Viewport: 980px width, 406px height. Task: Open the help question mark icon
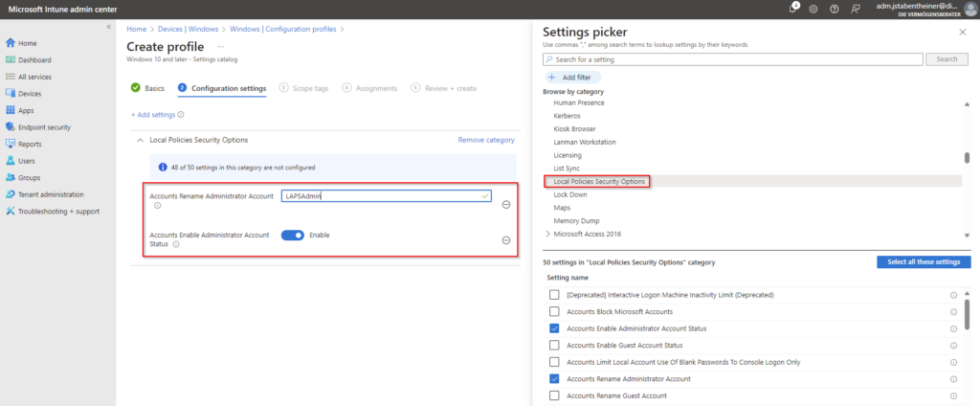834,9
